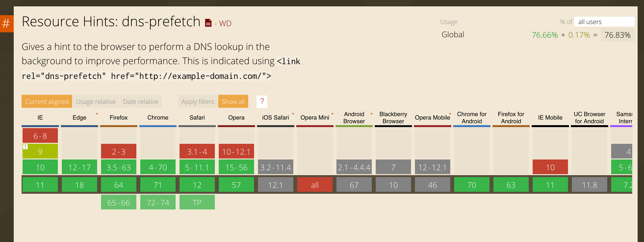Select IE Mobile version 11 cell

551,184
